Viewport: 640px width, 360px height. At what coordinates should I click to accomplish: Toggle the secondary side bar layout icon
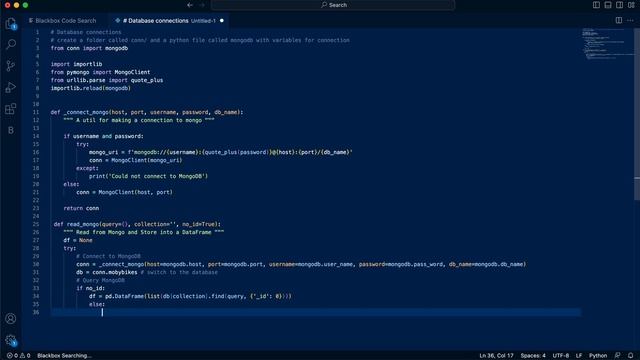pyautogui.click(x=620, y=5)
